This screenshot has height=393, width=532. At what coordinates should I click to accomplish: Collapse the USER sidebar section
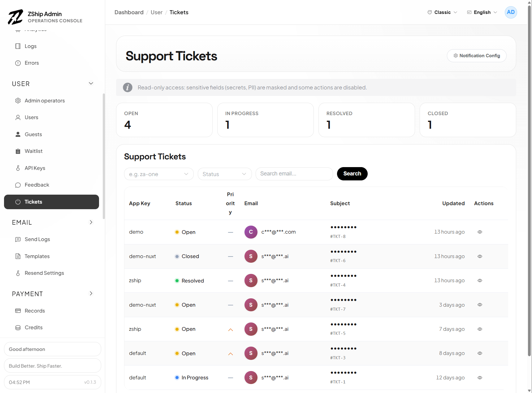(91, 84)
